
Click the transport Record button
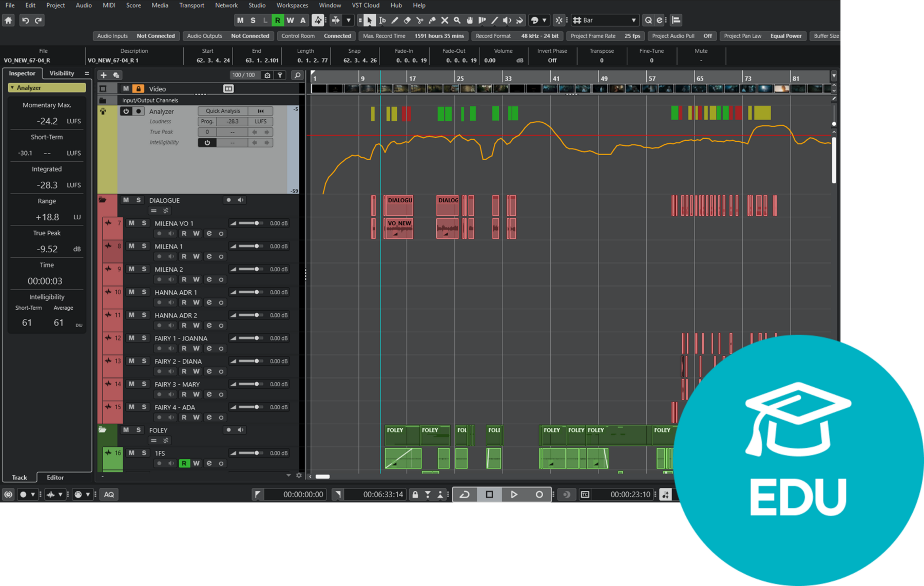click(x=539, y=495)
